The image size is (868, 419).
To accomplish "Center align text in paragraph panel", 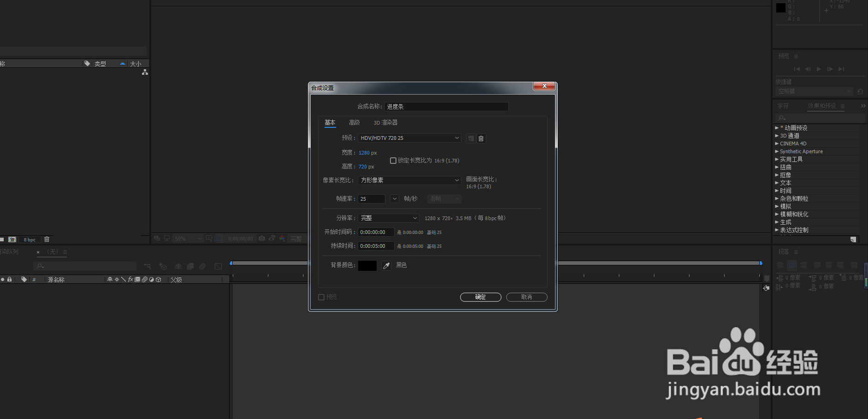I will pos(792,265).
